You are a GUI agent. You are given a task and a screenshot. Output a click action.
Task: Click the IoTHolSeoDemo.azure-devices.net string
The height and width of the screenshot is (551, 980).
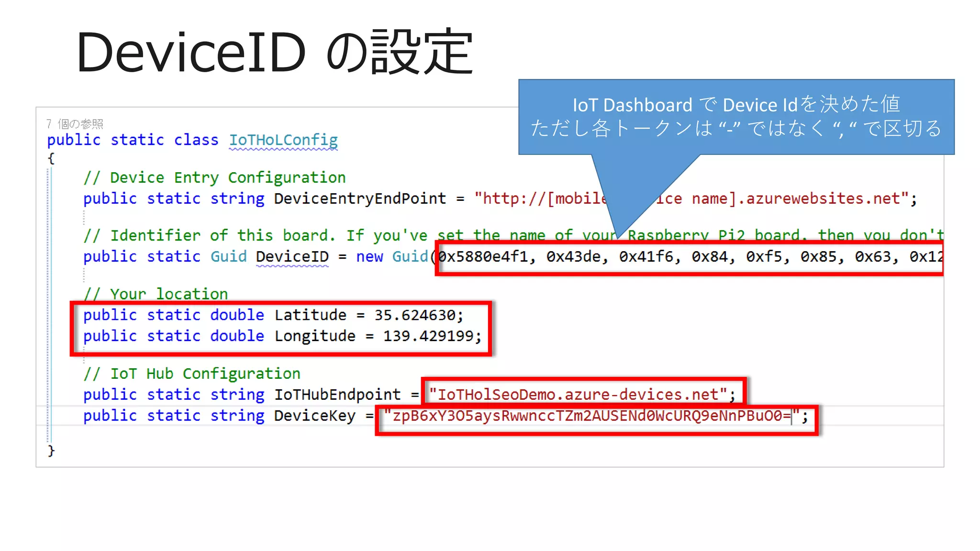(x=578, y=395)
